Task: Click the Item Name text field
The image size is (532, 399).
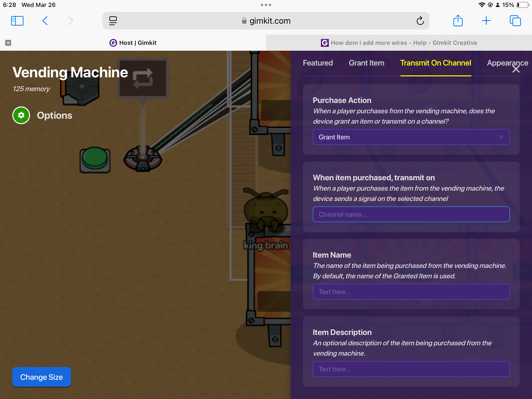Action: tap(411, 292)
